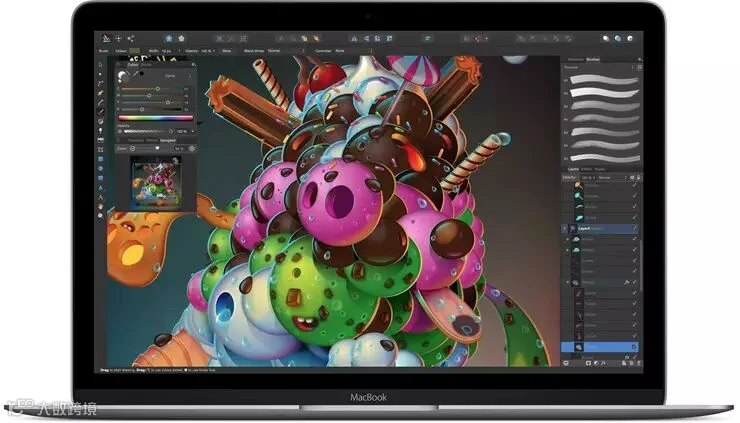This screenshot has width=740, height=423.
Task: Expand the layer group with the fx icon
Action: coord(567,282)
